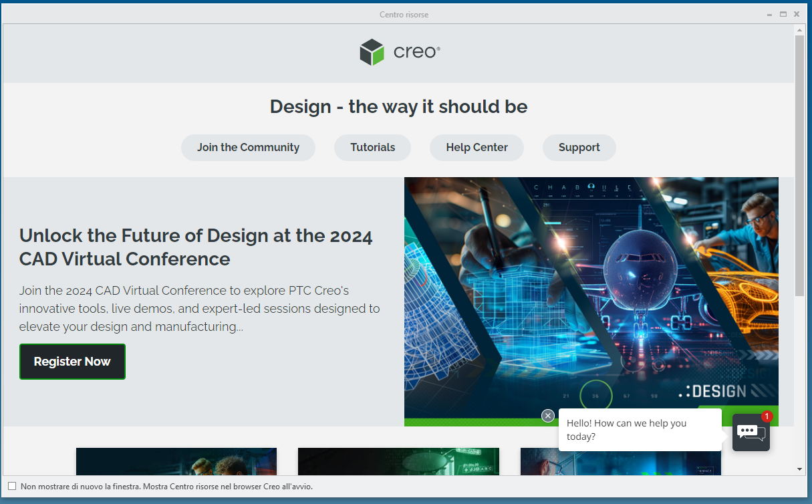Visit the Help Center
The image size is (812, 504).
pos(477,147)
